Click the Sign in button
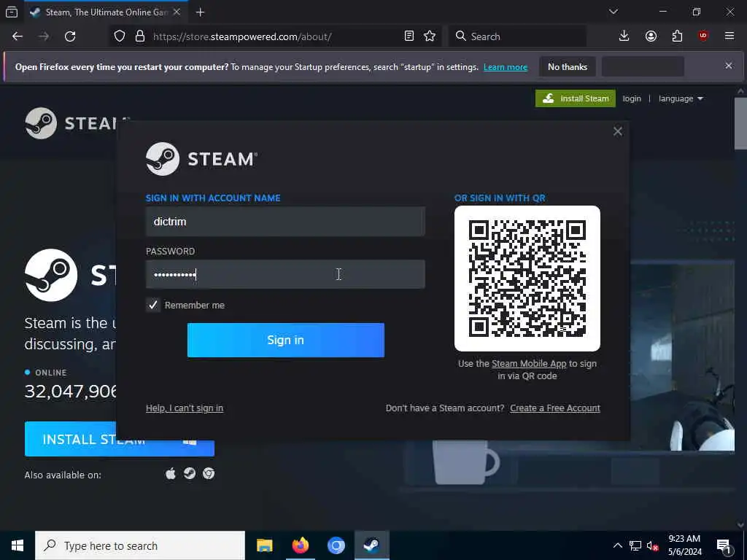 click(286, 340)
